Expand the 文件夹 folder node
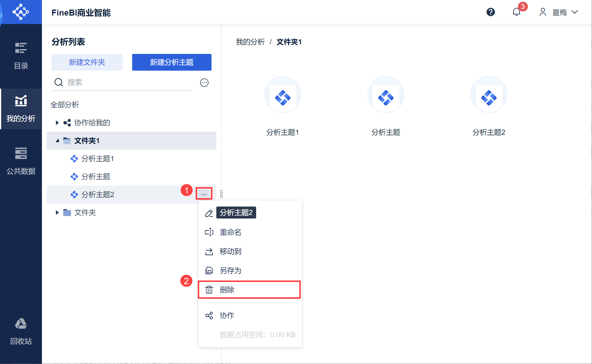This screenshot has width=592, height=364. pos(57,213)
